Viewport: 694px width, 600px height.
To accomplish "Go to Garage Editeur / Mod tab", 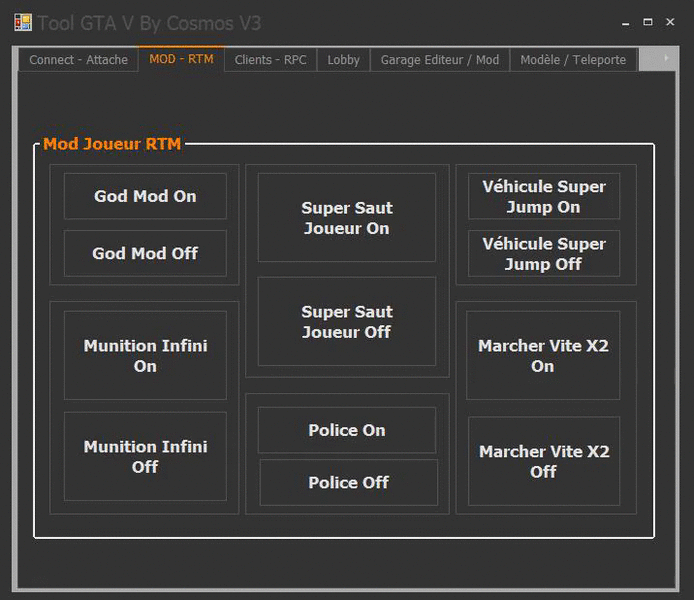I will pos(440,60).
